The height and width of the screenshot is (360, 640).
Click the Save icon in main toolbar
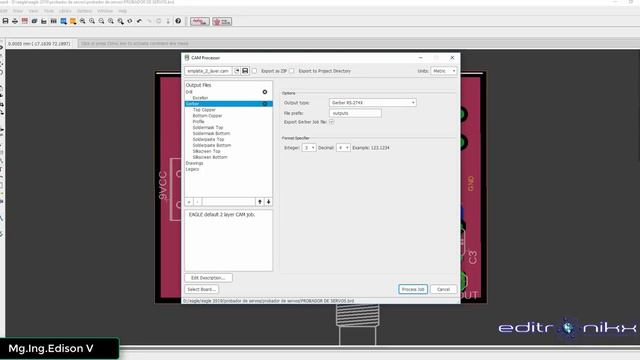coord(5,21)
